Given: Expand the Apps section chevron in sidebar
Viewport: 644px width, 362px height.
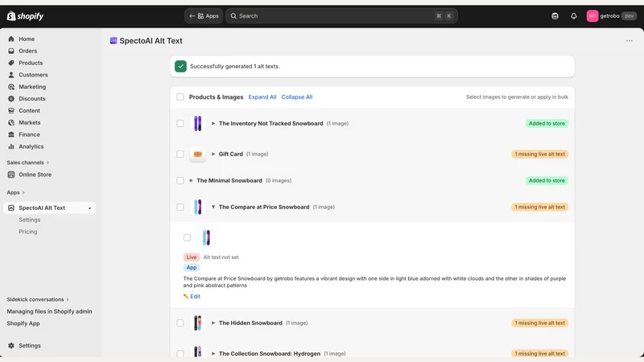Looking at the screenshot, I should (x=23, y=192).
